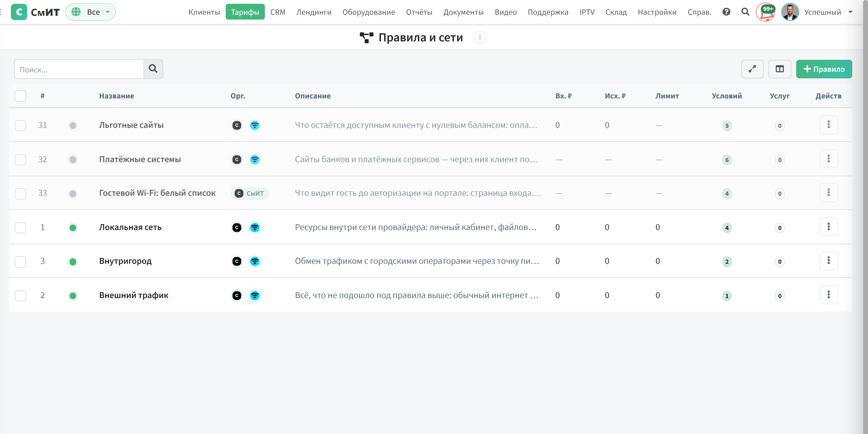This screenshot has height=434, width=868.
Task: Go to the Настройки menu
Action: 657,12
